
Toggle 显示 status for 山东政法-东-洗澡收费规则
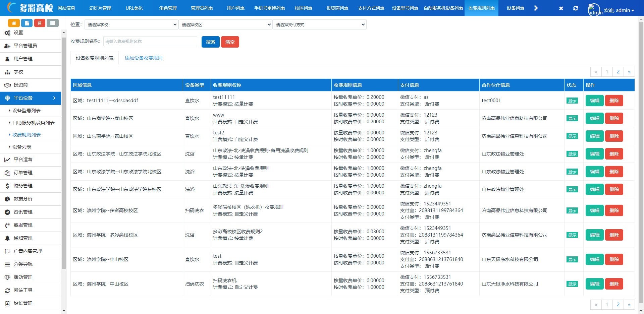(x=572, y=189)
